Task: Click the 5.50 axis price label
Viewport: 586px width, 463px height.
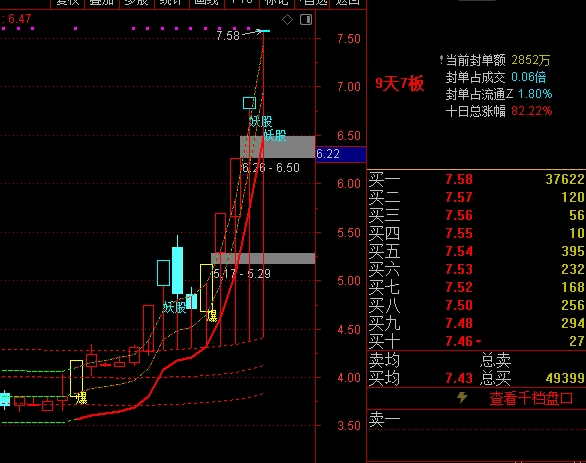Action: click(x=349, y=232)
